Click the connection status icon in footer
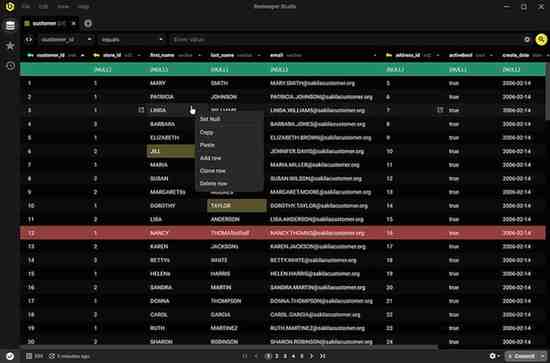Viewport: 550px width, 363px height. pos(10,356)
